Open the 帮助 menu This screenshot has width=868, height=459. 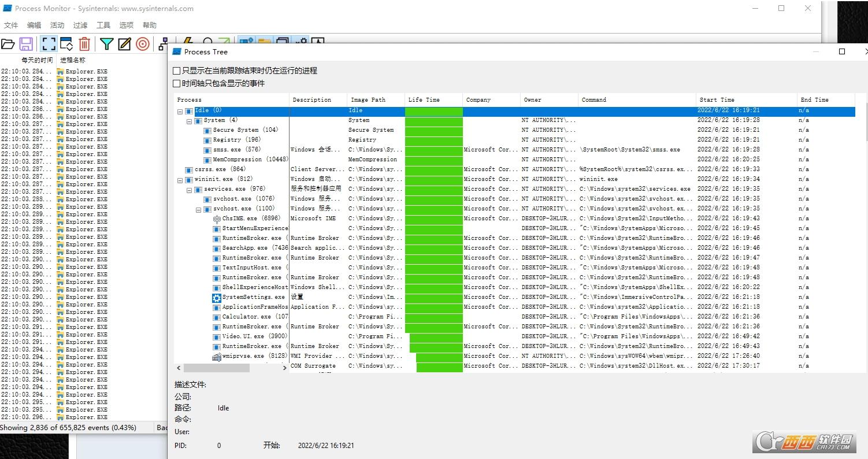coord(150,25)
